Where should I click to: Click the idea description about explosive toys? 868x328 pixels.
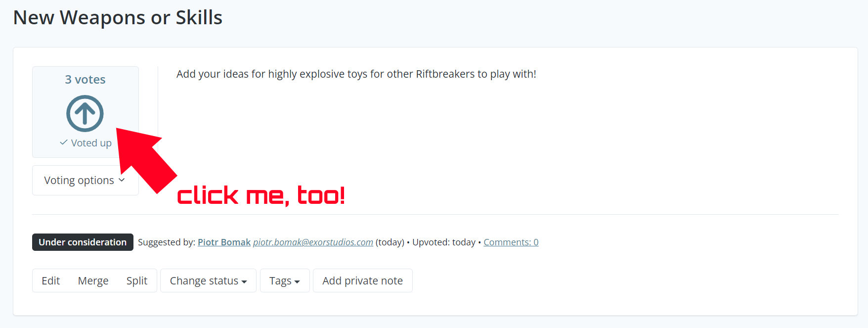tap(356, 74)
